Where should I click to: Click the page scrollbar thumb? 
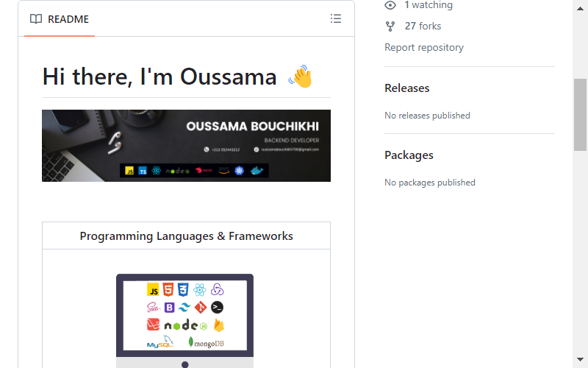[580, 115]
